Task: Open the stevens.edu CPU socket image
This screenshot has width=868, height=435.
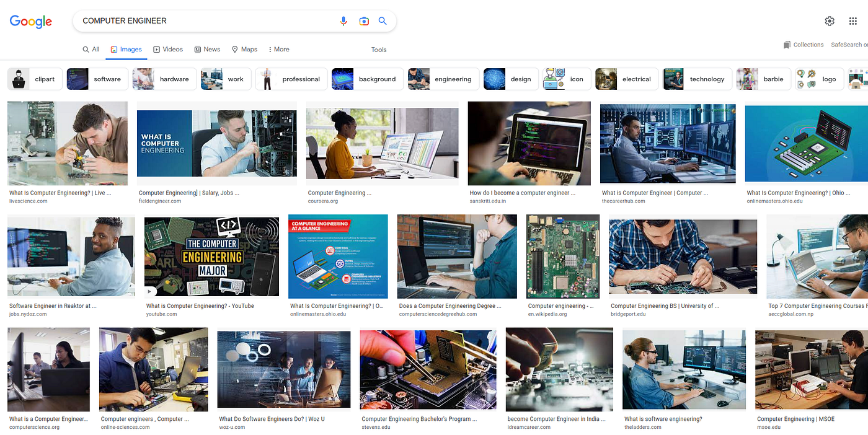Action: (428, 370)
